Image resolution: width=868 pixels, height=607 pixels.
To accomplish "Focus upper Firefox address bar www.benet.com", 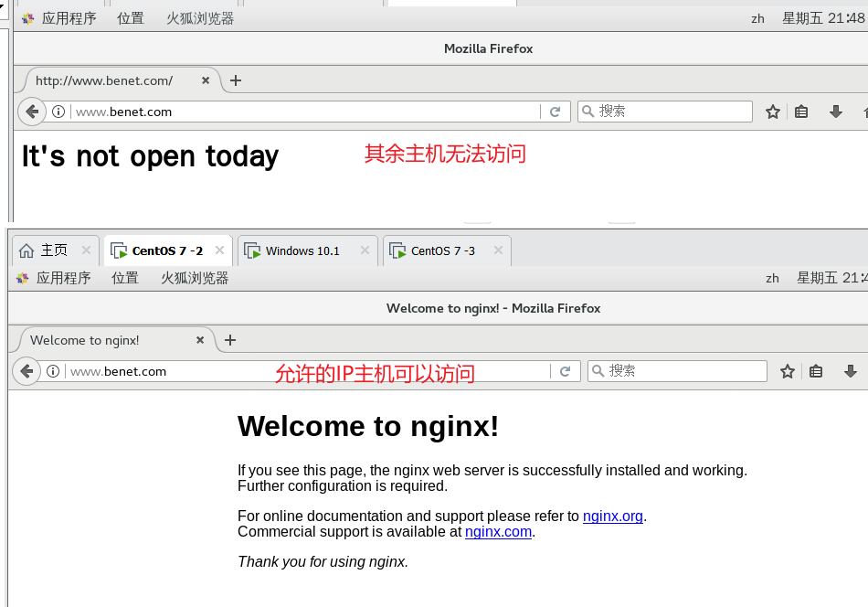I will click(x=304, y=112).
